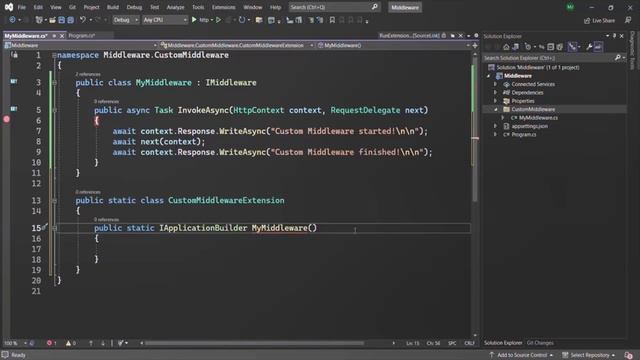The width and height of the screenshot is (640, 360).
Task: Click the Hot Reload restart icon
Action: tap(242, 20)
